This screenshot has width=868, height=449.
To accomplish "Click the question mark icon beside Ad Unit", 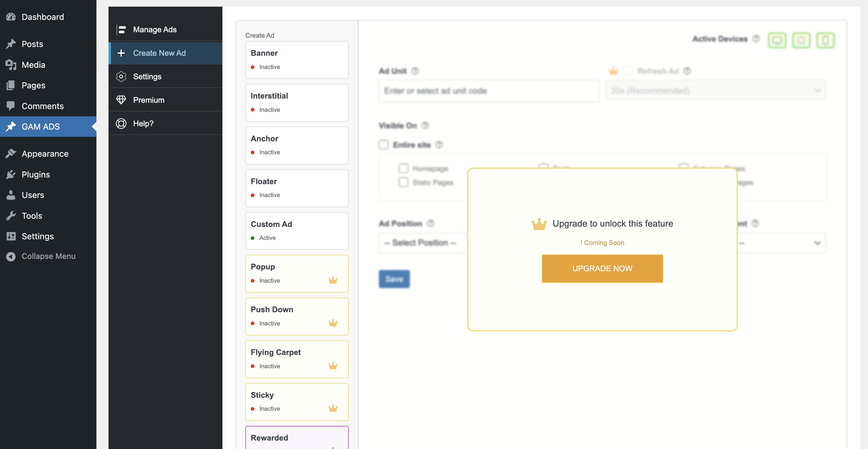I will [x=415, y=71].
